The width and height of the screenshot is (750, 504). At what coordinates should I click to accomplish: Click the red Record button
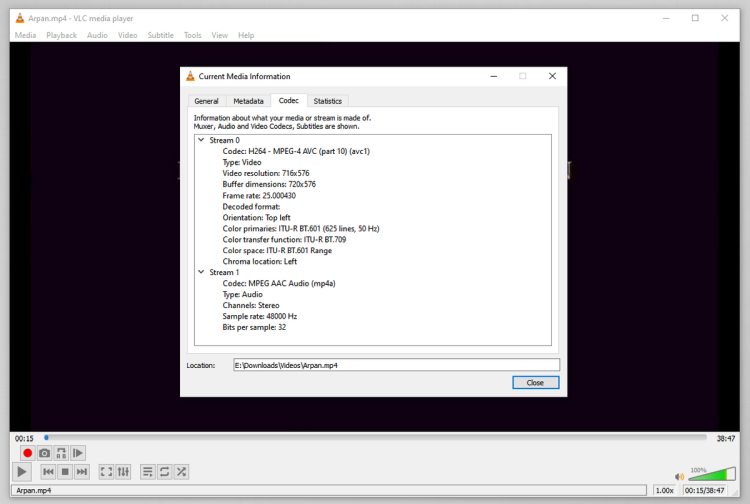[27, 453]
